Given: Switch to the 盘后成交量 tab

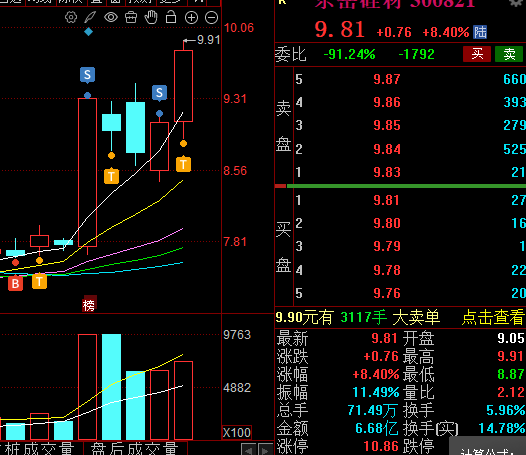Looking at the screenshot, I should point(134,449).
